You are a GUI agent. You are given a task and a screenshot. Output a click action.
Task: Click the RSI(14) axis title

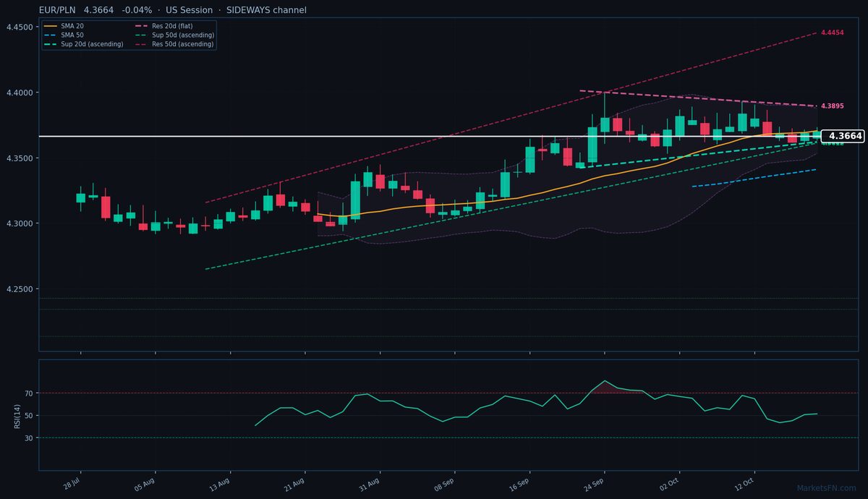18,415
